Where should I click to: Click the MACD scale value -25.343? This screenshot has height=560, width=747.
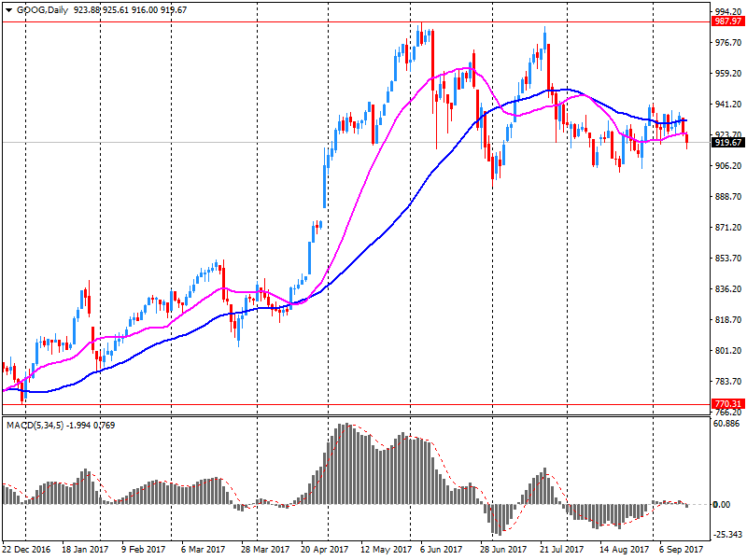click(x=728, y=534)
